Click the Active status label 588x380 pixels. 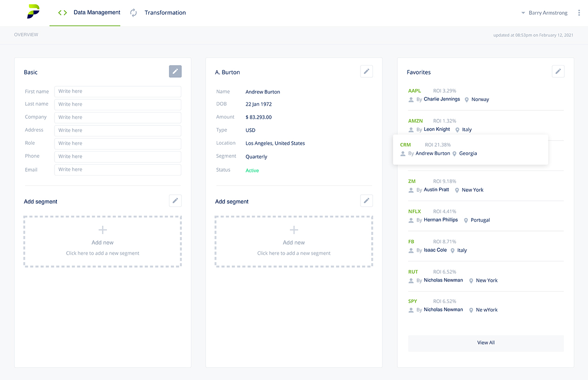click(x=252, y=170)
